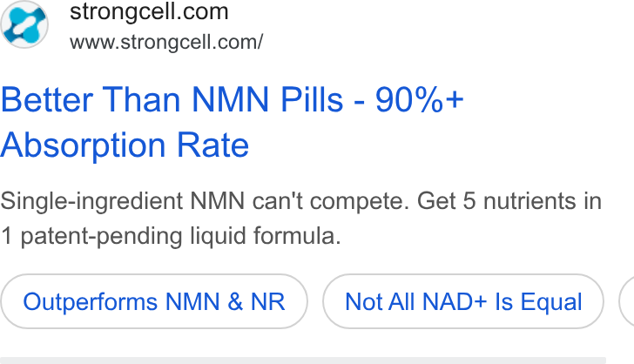The image size is (634, 364).
Task: Click the strongcell round favicon logo
Action: (24, 24)
